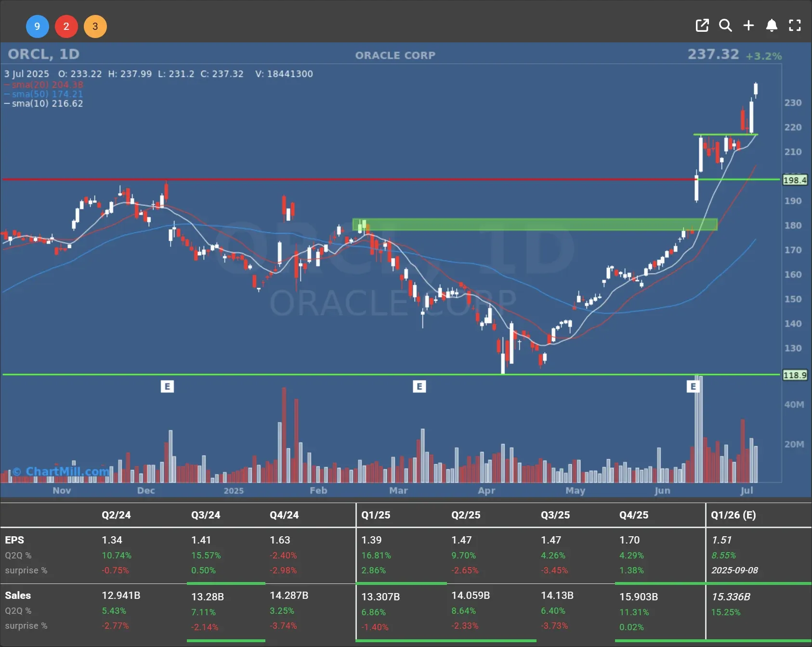Viewport: 812px width, 647px height.
Task: Click the June earnings E marker
Action: tap(693, 387)
